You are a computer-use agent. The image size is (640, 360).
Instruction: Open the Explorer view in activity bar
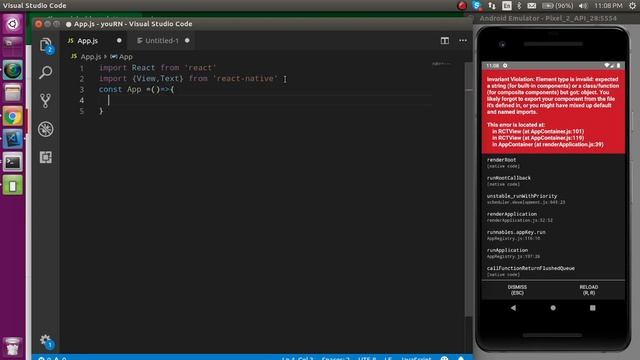click(46, 45)
